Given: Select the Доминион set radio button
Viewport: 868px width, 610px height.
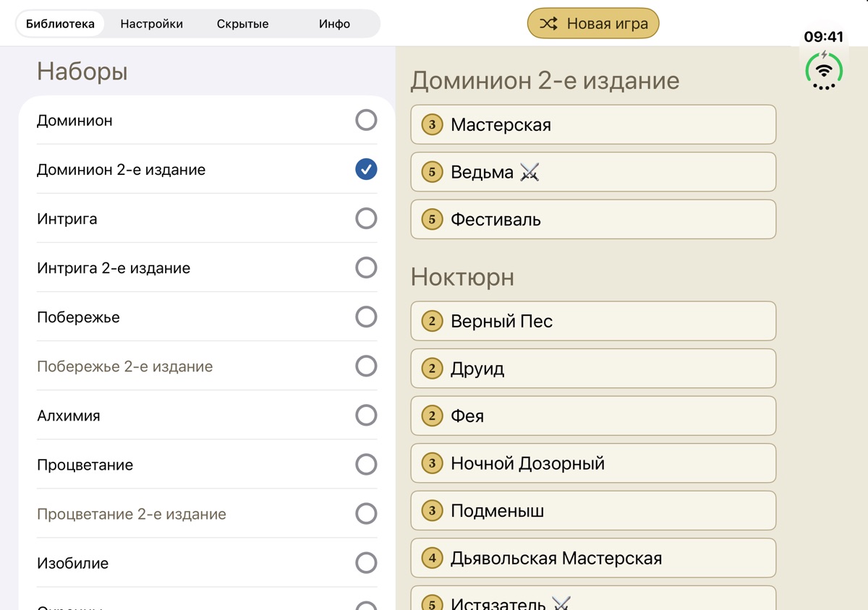Looking at the screenshot, I should 366,120.
